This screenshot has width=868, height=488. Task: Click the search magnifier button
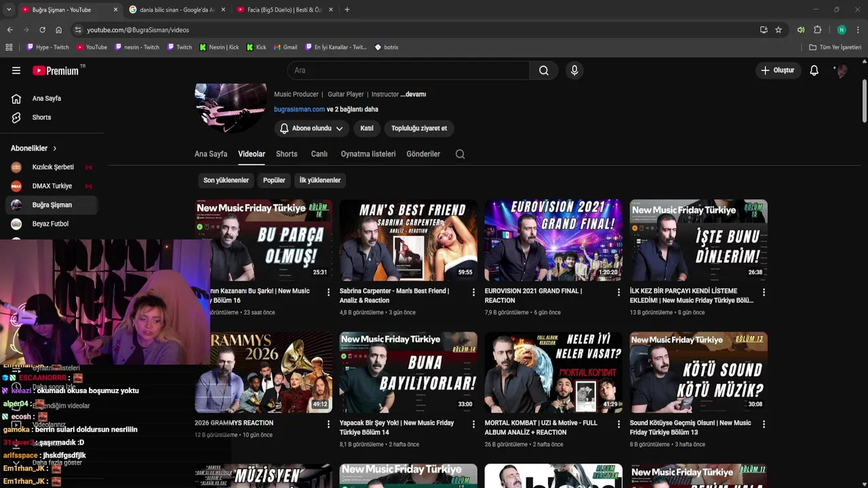click(x=544, y=70)
